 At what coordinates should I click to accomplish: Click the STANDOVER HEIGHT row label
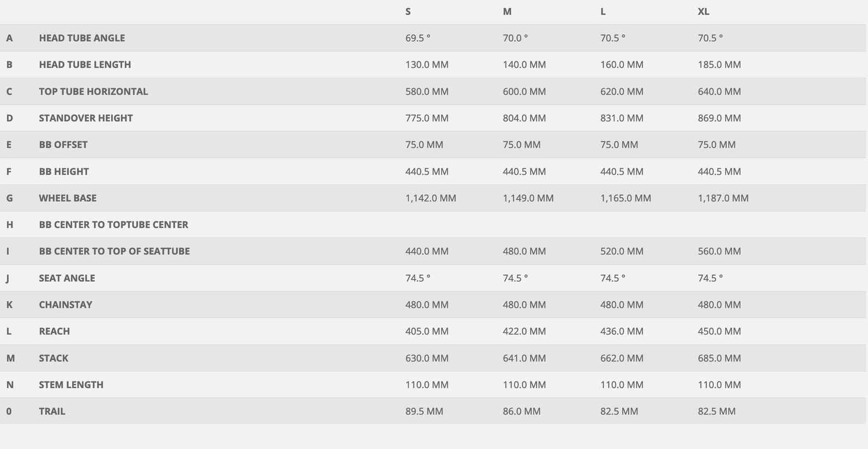pos(86,118)
